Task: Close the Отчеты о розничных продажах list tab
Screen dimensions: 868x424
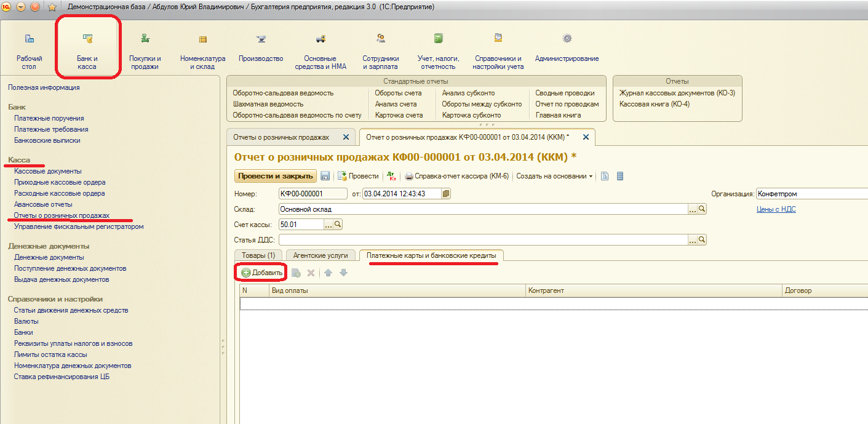Action: pyautogui.click(x=346, y=137)
